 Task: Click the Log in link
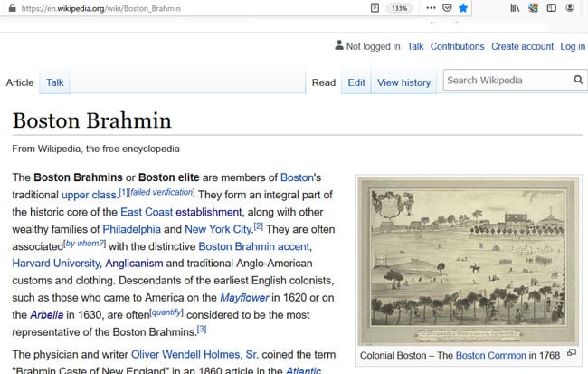pos(573,46)
